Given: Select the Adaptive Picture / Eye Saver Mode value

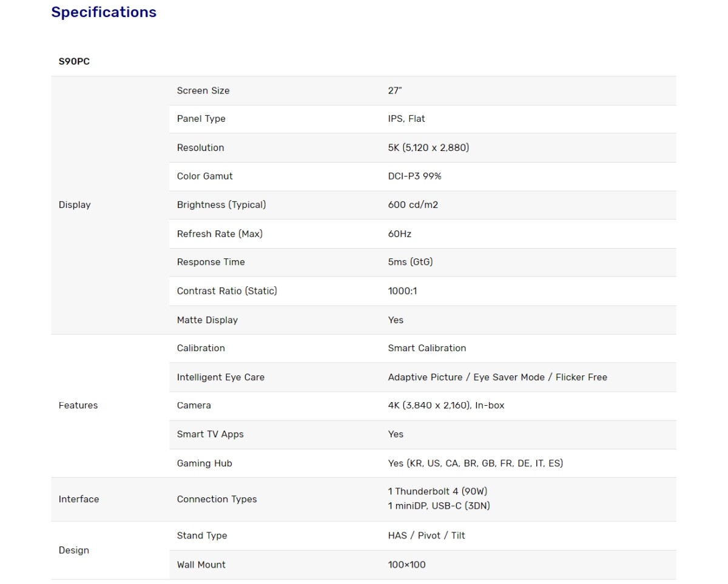Looking at the screenshot, I should point(497,377).
